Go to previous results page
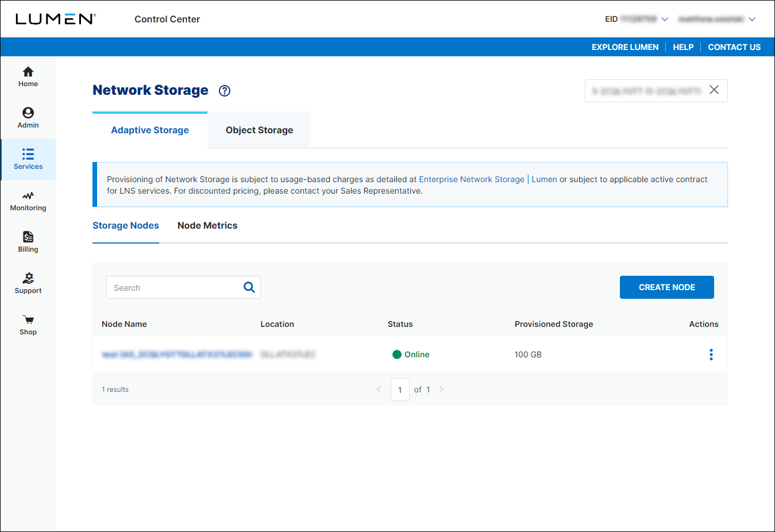This screenshot has height=532, width=775. point(379,390)
